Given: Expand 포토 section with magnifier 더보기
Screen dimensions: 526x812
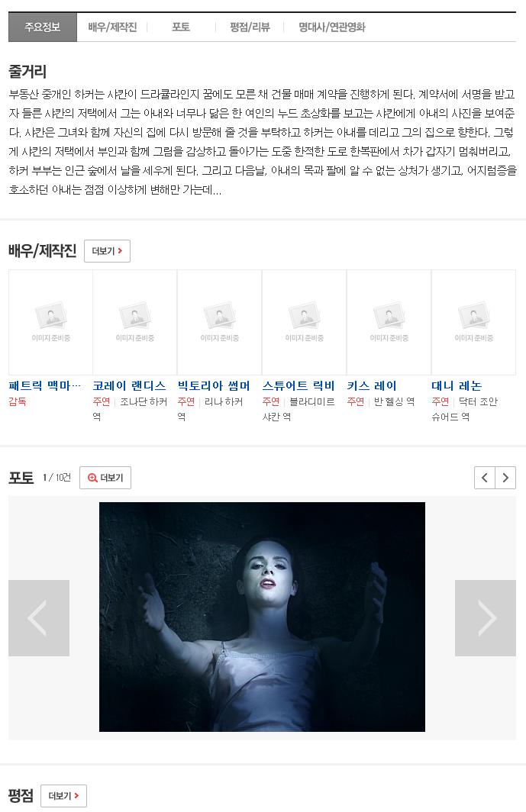Looking at the screenshot, I should pyautogui.click(x=105, y=478).
